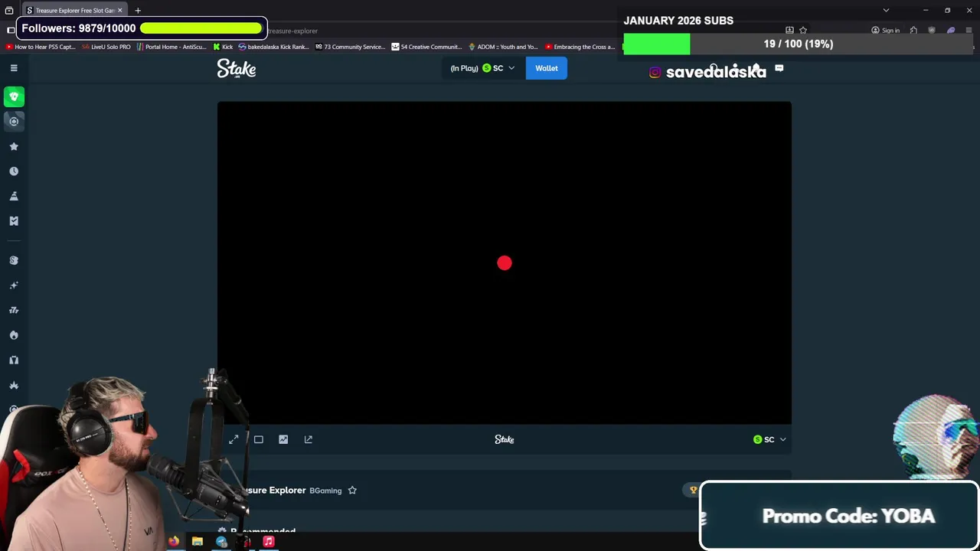Click the Stake logo below the game frame

(x=504, y=439)
